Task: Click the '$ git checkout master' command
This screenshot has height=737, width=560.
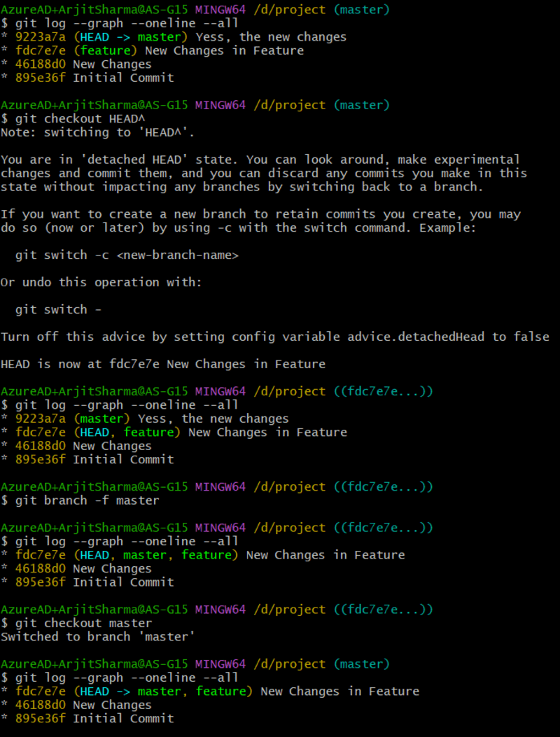Action: pyautogui.click(x=76, y=623)
